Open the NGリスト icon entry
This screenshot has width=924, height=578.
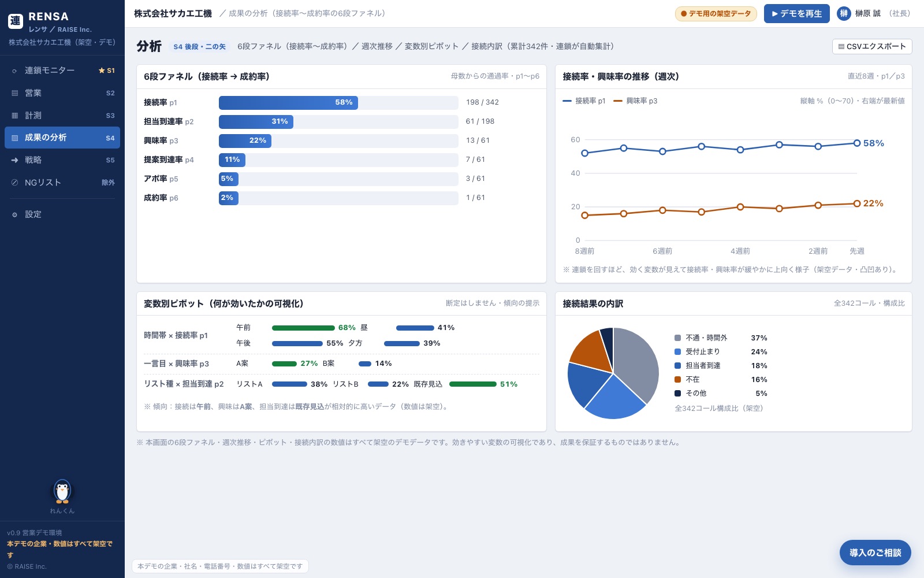click(15, 183)
